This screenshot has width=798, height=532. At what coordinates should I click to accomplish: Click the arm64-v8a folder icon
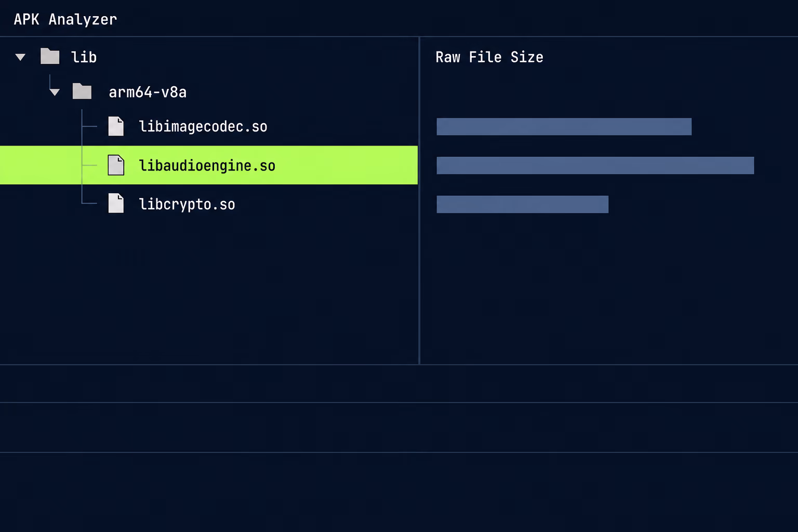[82, 91]
